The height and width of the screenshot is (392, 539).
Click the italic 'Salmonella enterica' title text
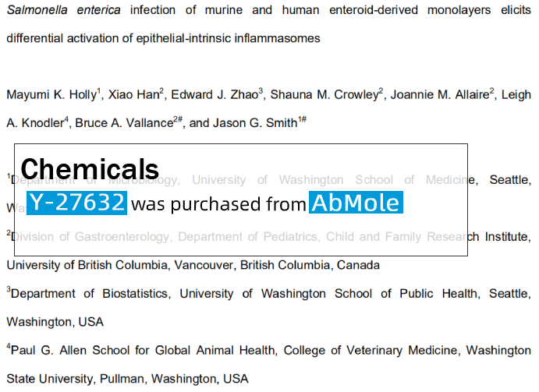point(64,10)
